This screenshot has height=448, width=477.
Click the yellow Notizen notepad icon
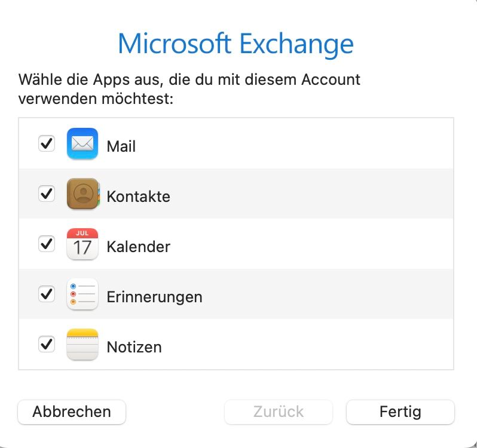coord(82,344)
